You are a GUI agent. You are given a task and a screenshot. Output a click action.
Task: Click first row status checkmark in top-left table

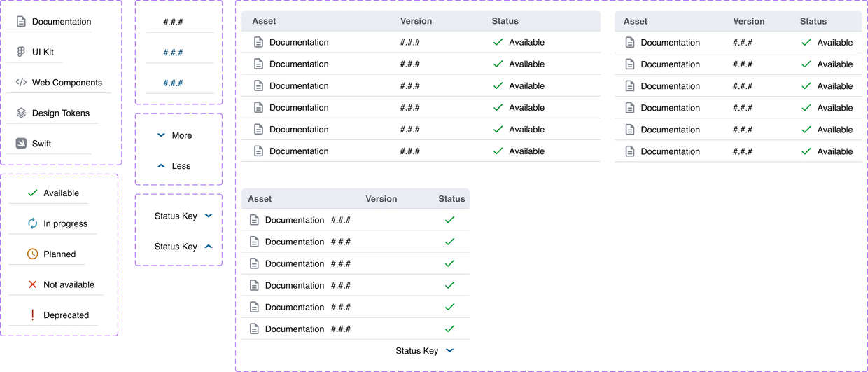498,43
